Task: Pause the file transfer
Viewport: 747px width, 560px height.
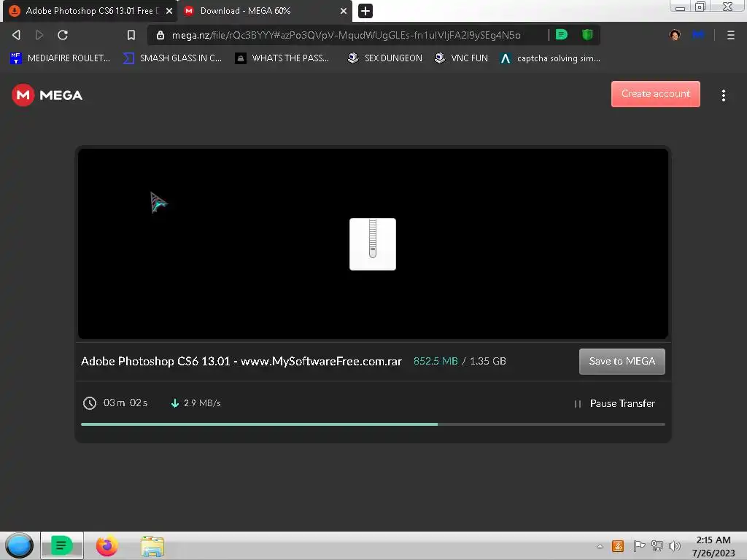Action: (614, 404)
